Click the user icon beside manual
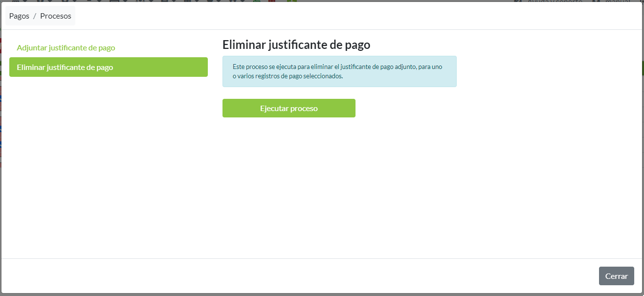The width and height of the screenshot is (644, 296). (x=595, y=1)
